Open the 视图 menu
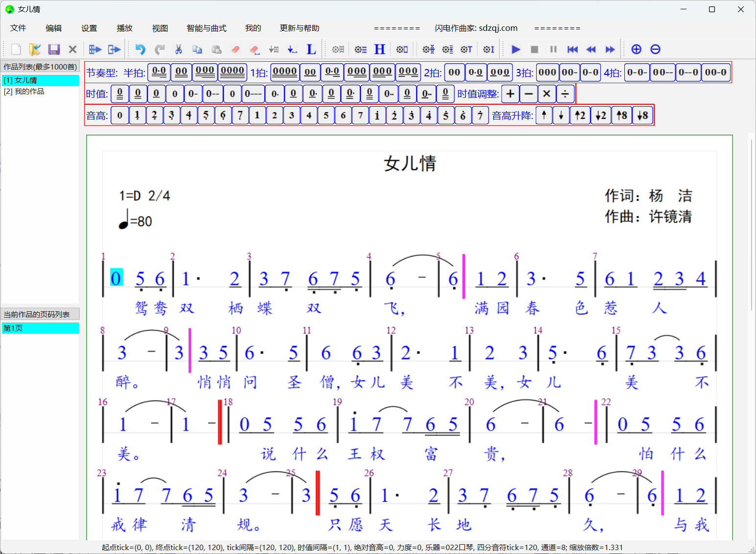Image resolution: width=756 pixels, height=554 pixels. tap(160, 28)
